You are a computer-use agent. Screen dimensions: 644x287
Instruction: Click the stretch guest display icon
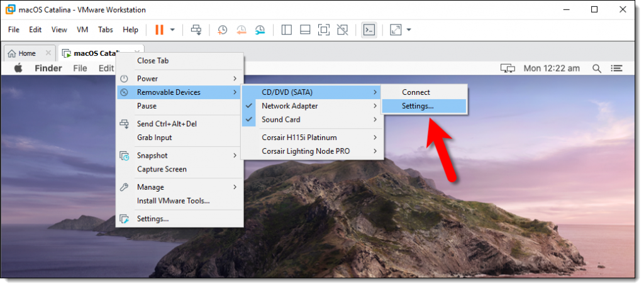(396, 30)
